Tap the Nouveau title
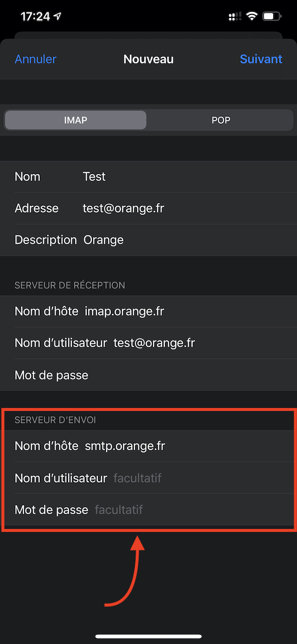Screen dimensions: 297x644 [x=148, y=59]
